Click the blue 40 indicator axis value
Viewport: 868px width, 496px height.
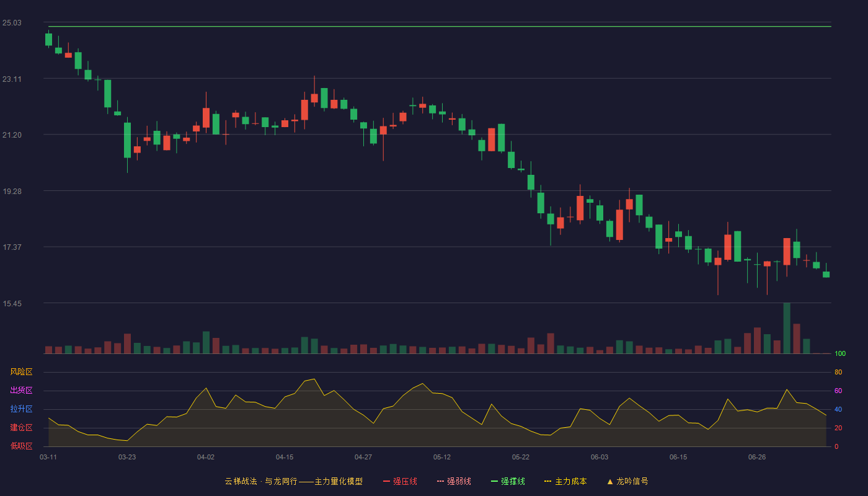point(838,410)
